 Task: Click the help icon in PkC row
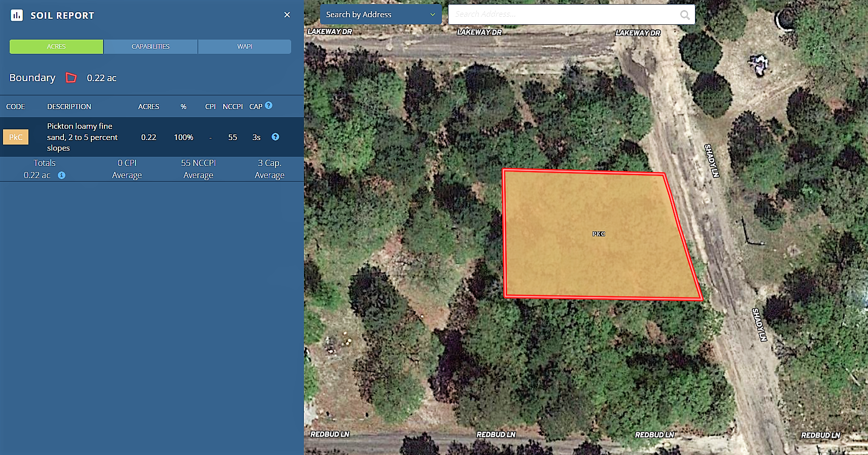tap(275, 137)
